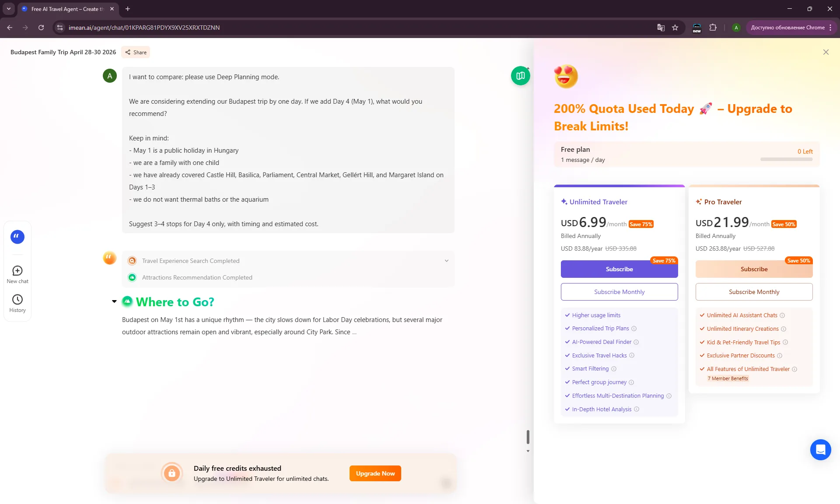Click the orange lock icon in credits banner
This screenshot has width=840, height=504.
[172, 473]
